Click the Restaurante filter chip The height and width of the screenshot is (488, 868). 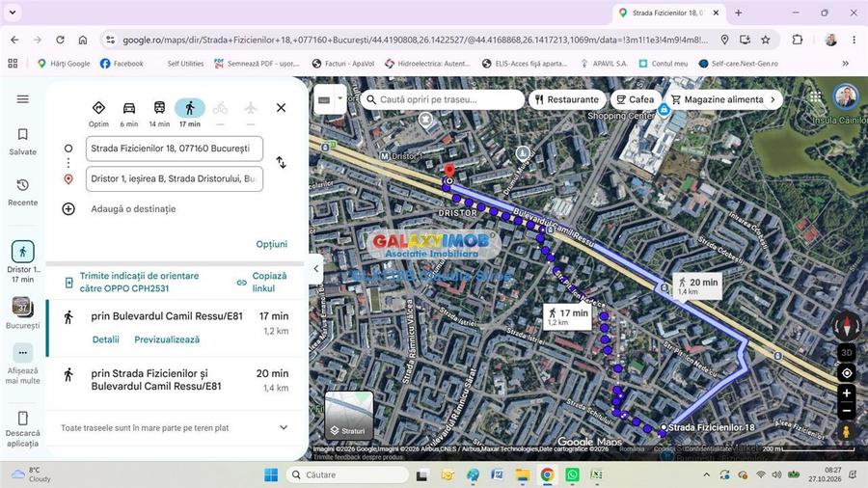coord(567,99)
